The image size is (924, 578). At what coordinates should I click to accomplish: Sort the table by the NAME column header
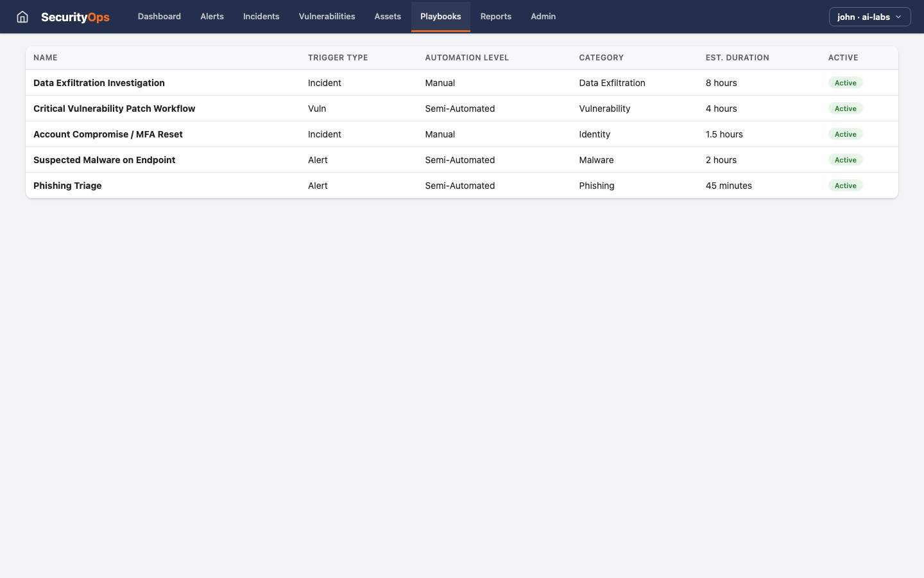pyautogui.click(x=46, y=58)
